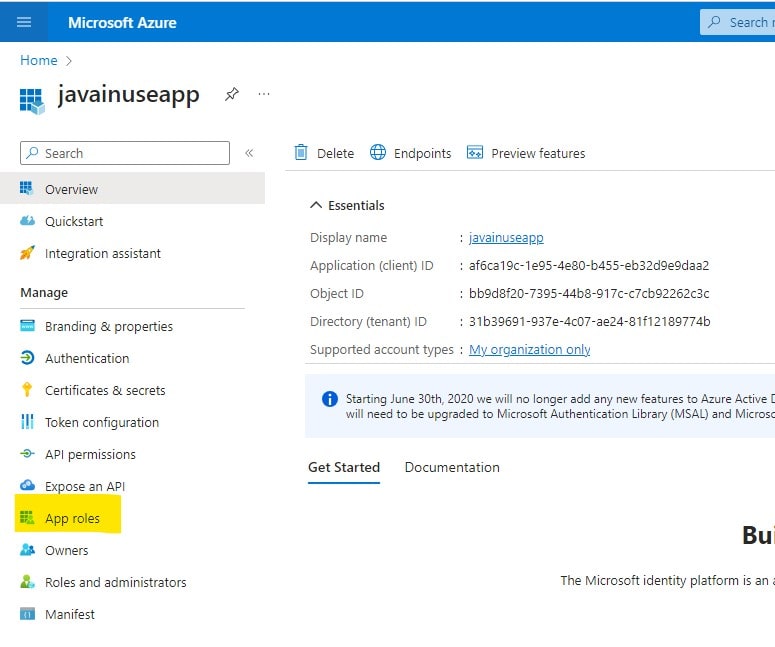Image resolution: width=775 pixels, height=647 pixels.
Task: Click the search magnifier icon in top bar
Action: pyautogui.click(x=714, y=22)
